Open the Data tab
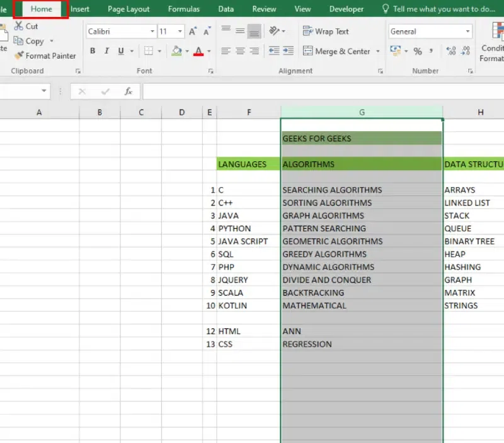The image size is (504, 443). click(x=226, y=9)
